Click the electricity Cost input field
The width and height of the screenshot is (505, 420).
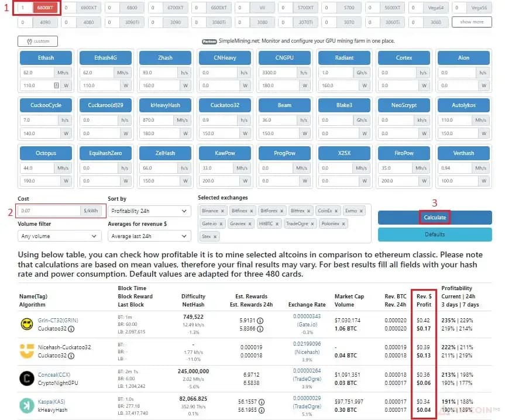tap(49, 211)
